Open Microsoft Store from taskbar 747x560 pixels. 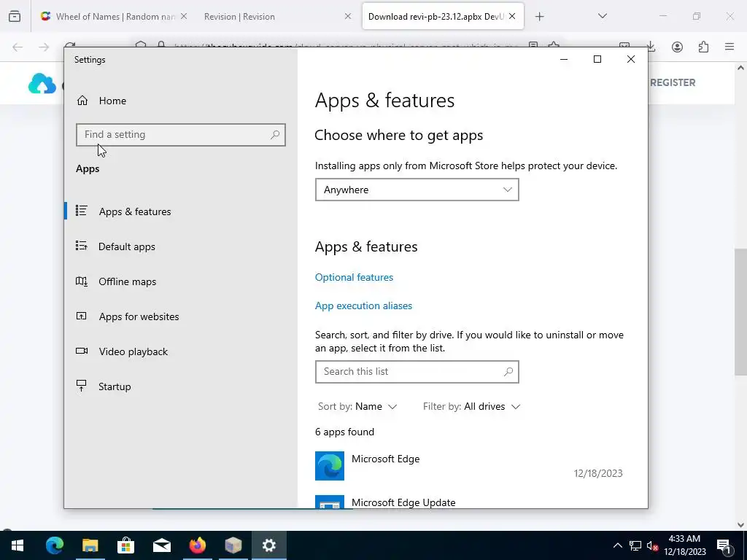pyautogui.click(x=125, y=545)
